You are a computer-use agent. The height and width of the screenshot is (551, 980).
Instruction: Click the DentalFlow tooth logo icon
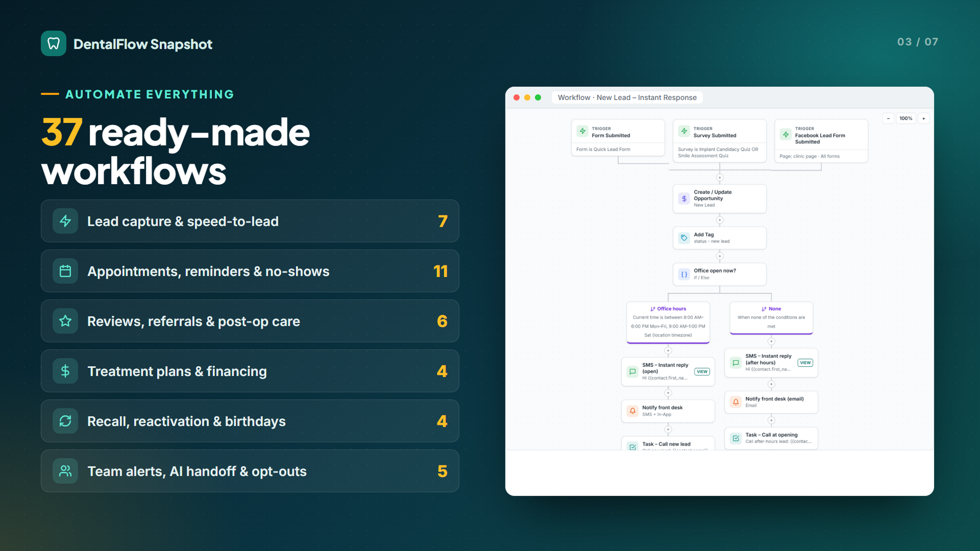point(54,43)
